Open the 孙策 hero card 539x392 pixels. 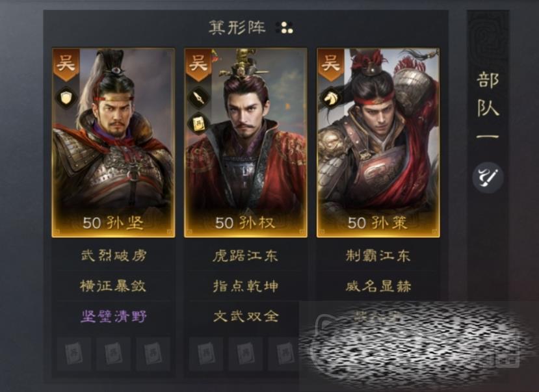coord(378,142)
